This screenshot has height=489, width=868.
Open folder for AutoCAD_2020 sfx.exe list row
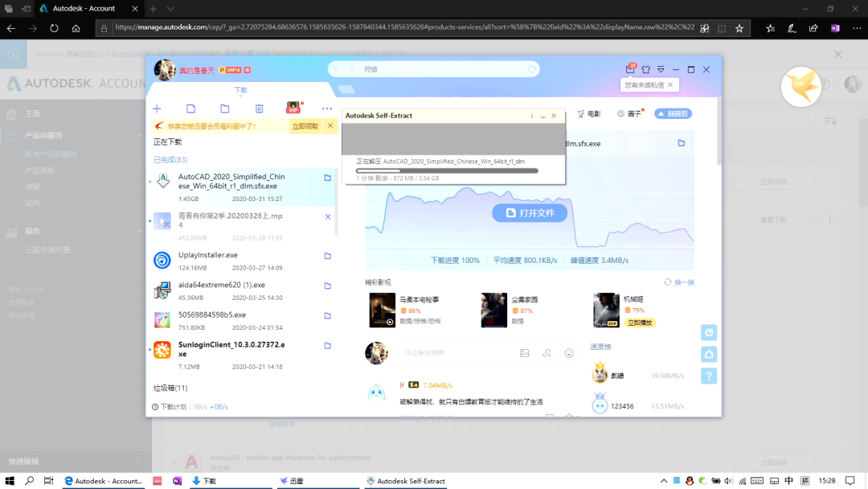click(x=328, y=178)
